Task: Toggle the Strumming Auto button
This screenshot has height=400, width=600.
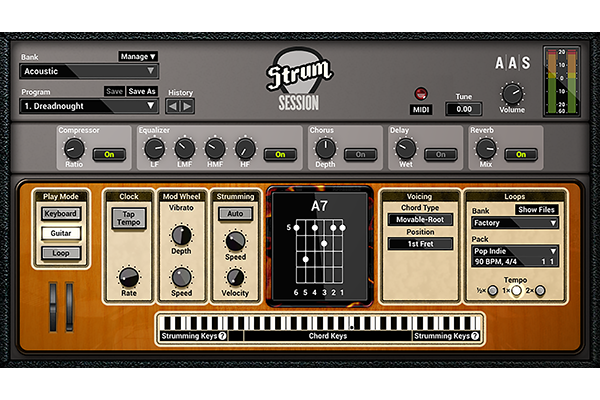Action: coord(235,214)
